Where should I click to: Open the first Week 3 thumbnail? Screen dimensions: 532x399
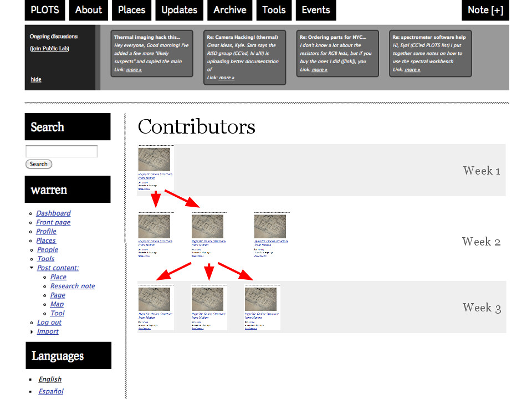[x=155, y=299]
